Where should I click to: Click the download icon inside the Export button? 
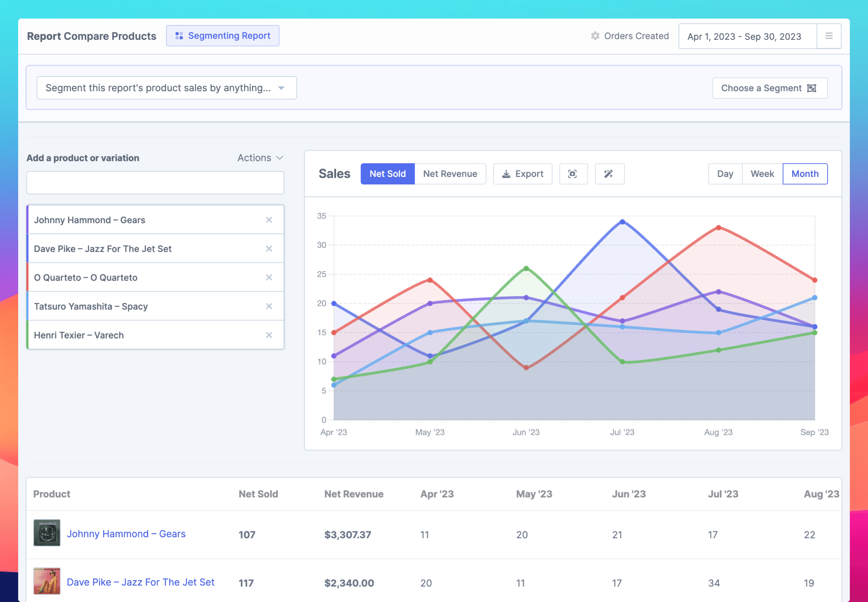click(x=507, y=174)
